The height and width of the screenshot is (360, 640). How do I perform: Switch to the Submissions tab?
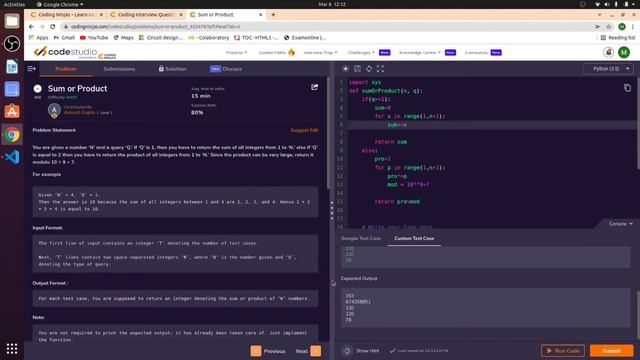coord(119,69)
